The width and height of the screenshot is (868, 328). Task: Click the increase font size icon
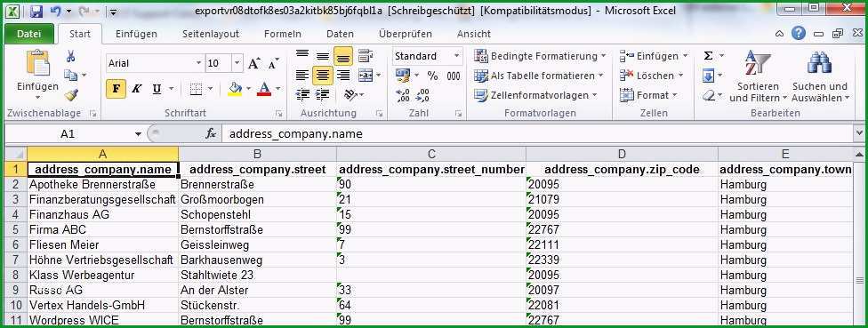(x=254, y=63)
